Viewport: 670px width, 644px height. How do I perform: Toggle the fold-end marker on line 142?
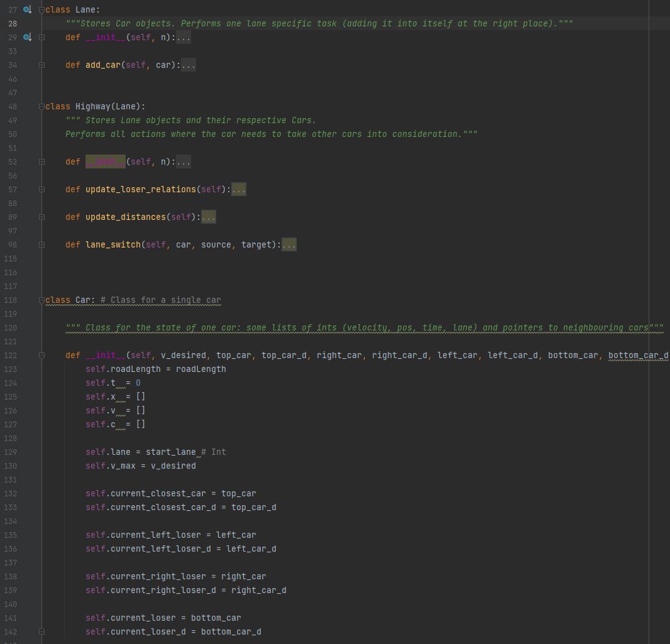pos(41,631)
